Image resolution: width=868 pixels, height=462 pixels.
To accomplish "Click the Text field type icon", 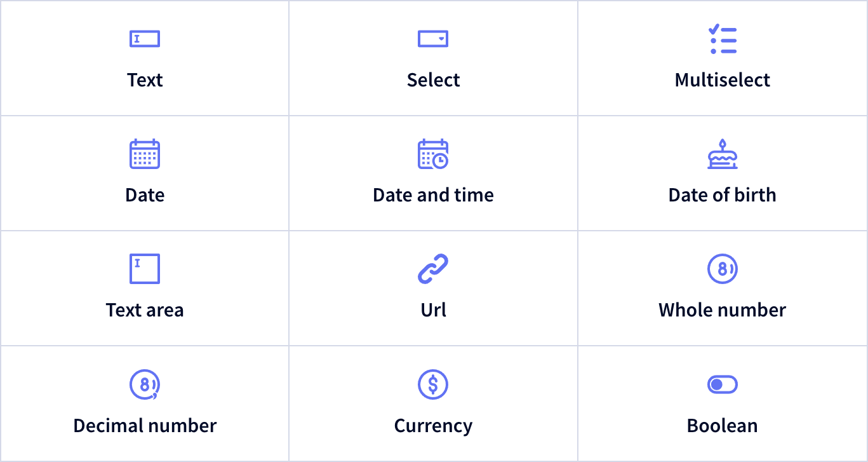I will [145, 39].
